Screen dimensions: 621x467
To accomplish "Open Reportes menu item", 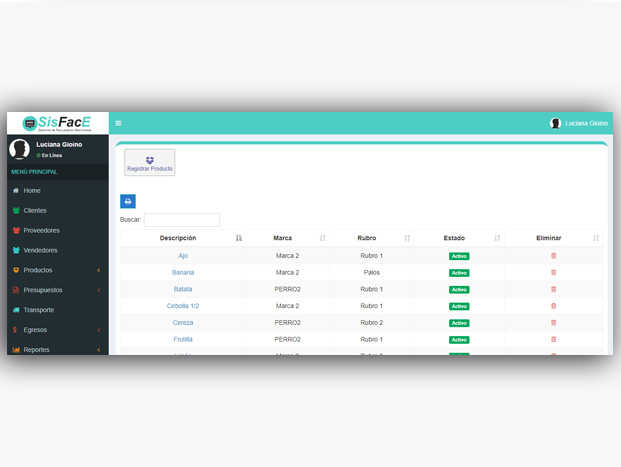I will [x=57, y=349].
